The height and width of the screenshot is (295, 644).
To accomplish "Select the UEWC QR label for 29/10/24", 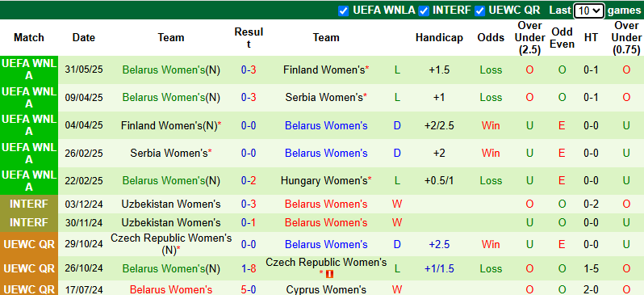I will pyautogui.click(x=29, y=244).
